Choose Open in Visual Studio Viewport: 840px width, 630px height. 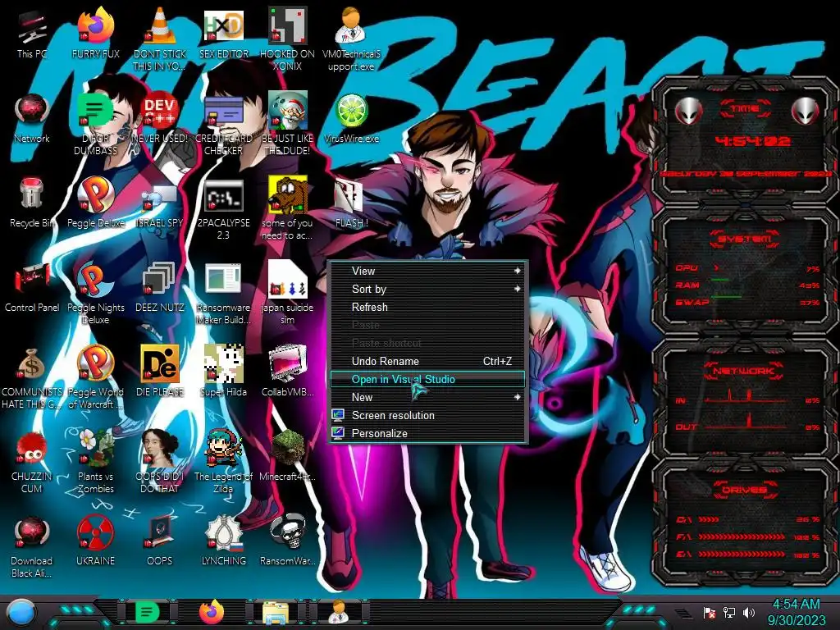coord(427,379)
